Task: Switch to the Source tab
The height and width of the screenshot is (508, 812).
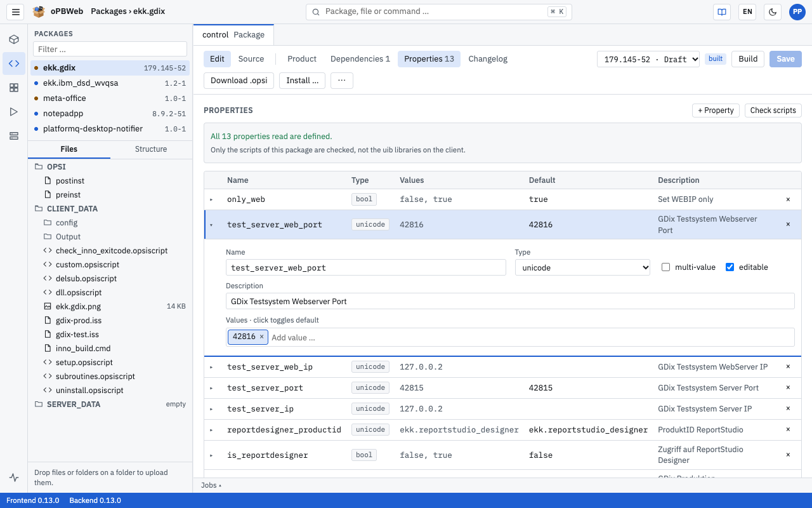Action: (x=251, y=59)
